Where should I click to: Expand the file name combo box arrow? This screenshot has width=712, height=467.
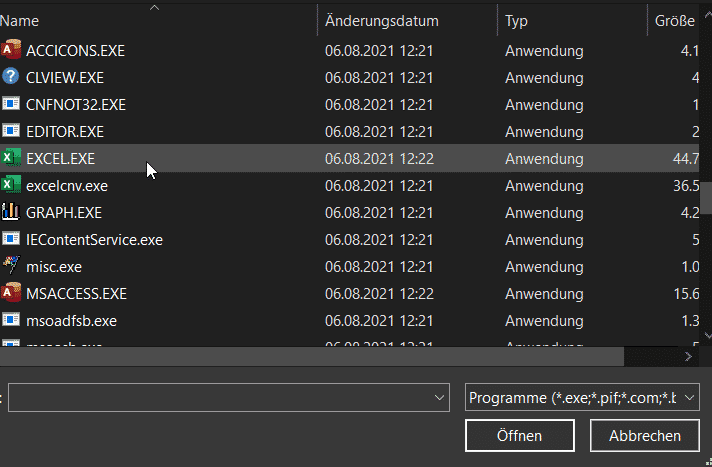439,397
